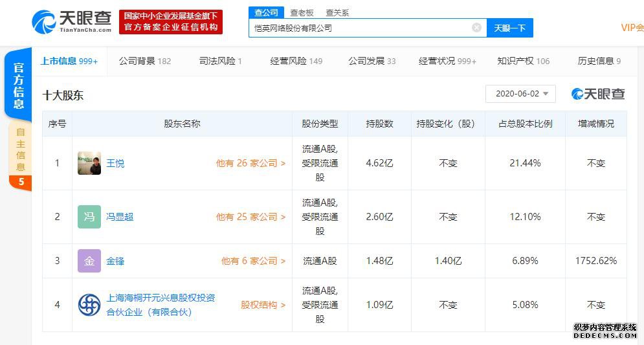644x345 pixels.
Task: Open the 公司背景 182 tab
Action: pyautogui.click(x=144, y=61)
